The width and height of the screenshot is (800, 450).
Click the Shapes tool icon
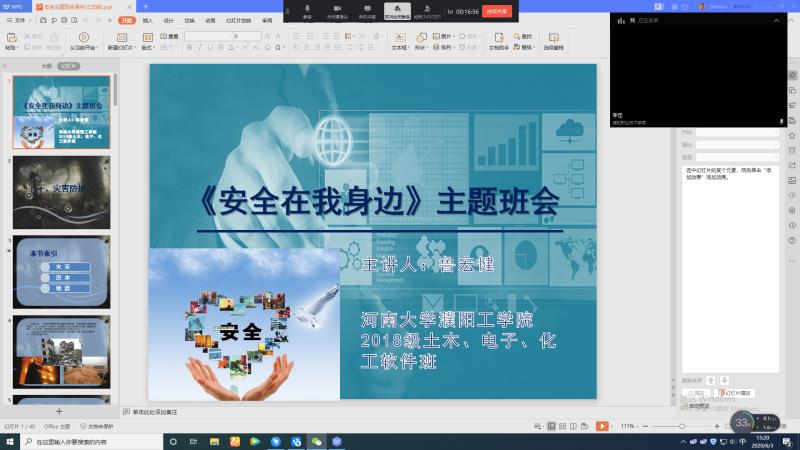(x=421, y=38)
